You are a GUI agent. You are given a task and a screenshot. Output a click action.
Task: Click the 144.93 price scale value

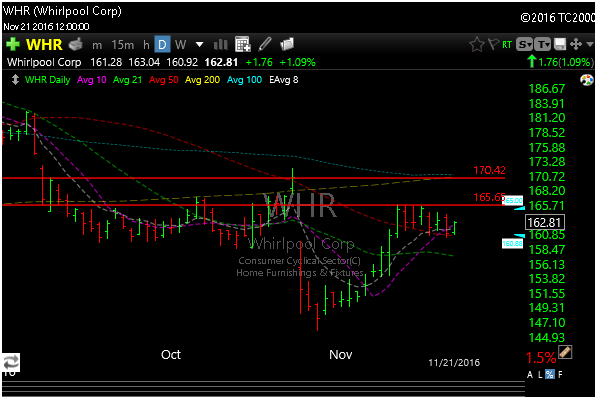[546, 337]
